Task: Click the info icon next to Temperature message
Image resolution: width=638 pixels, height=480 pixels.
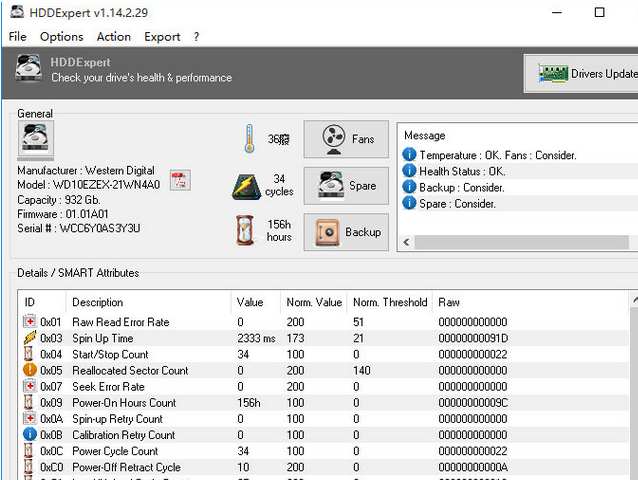Action: pyautogui.click(x=409, y=155)
